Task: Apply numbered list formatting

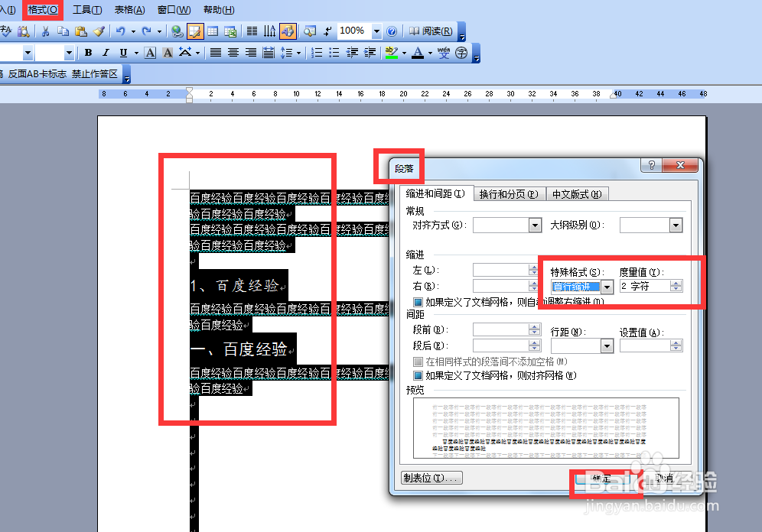Action: click(317, 53)
